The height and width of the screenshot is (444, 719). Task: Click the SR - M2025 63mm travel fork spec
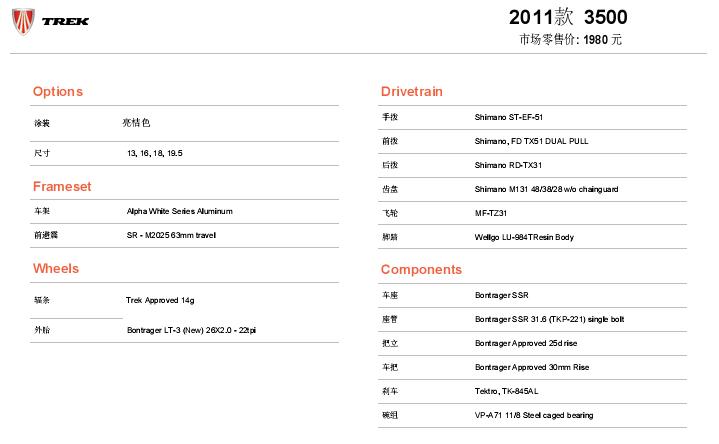pyautogui.click(x=171, y=235)
